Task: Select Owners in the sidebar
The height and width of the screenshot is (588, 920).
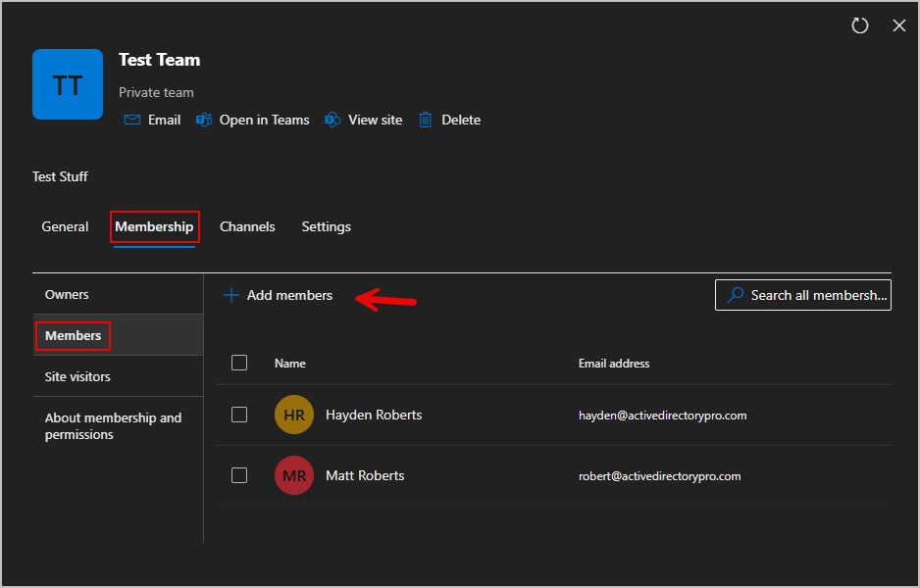Action: (x=67, y=293)
